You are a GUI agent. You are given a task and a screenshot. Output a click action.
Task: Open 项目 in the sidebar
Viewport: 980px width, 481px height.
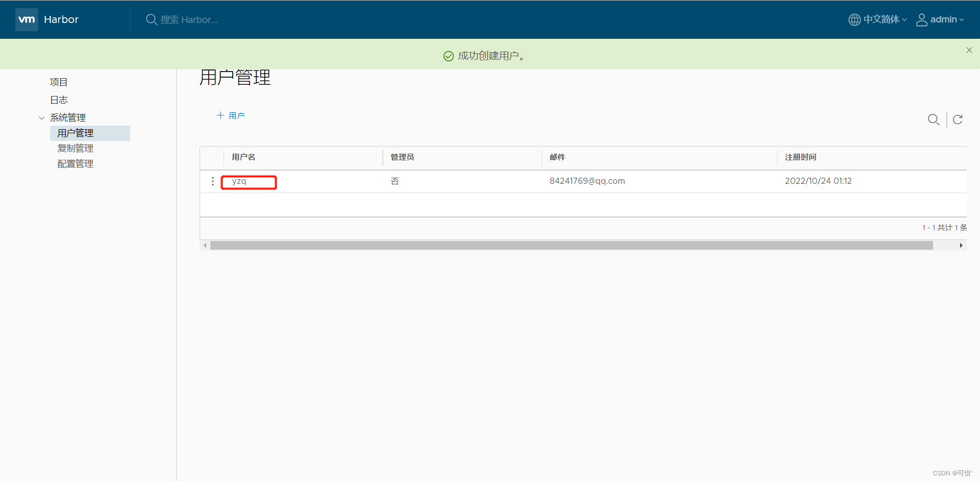coord(59,82)
